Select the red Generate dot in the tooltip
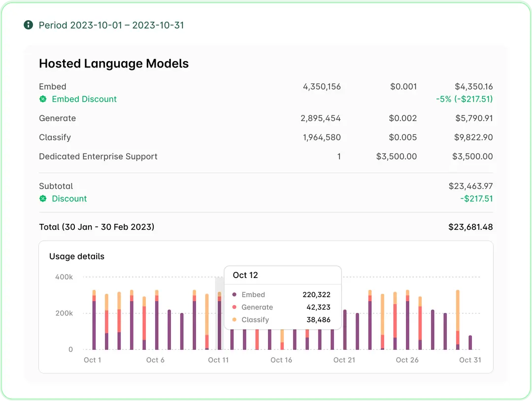Screen dimensions: 532x402 pyautogui.click(x=234, y=307)
